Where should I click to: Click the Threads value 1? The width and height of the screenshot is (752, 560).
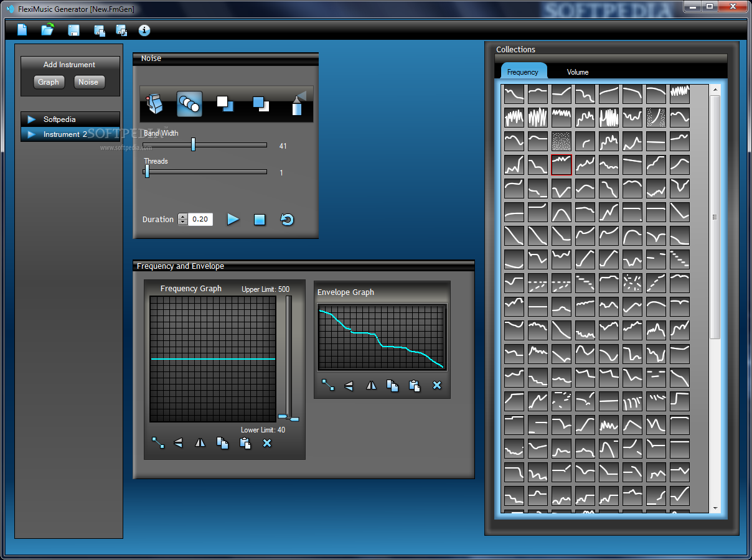click(281, 173)
